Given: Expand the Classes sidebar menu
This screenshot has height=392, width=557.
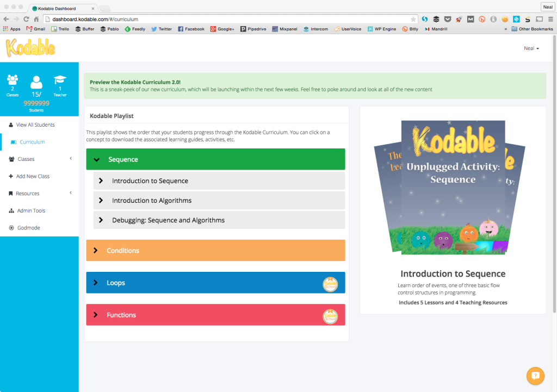Looking at the screenshot, I should coord(39,159).
